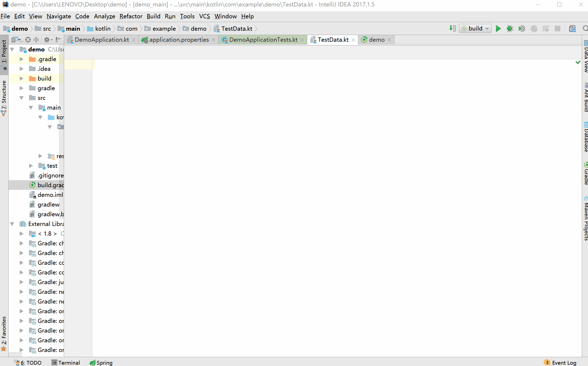
Task: Open the Terminal tool window
Action: 66,362
